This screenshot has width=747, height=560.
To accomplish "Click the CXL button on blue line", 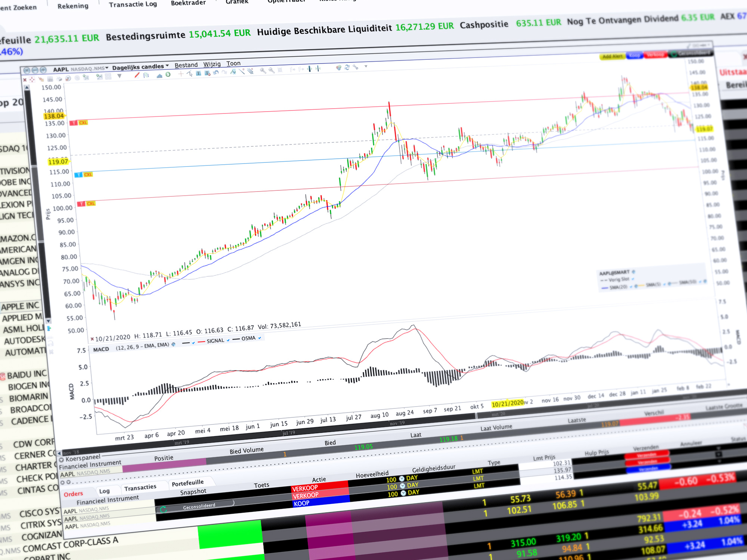I will 88,174.
